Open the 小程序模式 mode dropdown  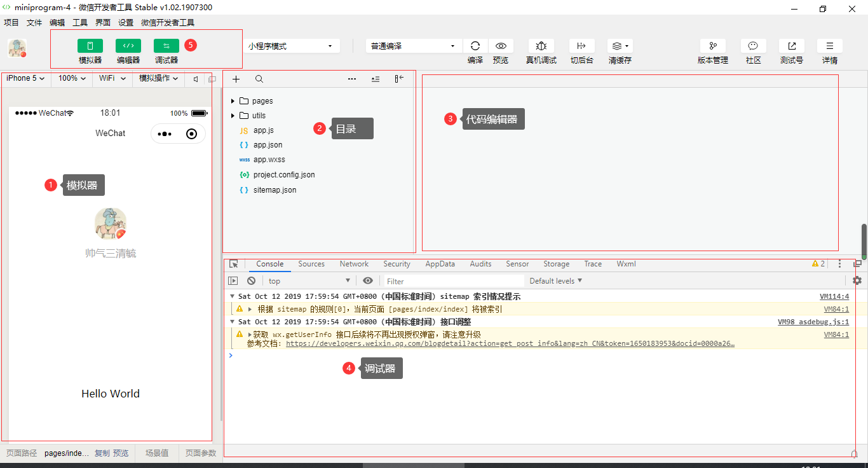click(291, 46)
